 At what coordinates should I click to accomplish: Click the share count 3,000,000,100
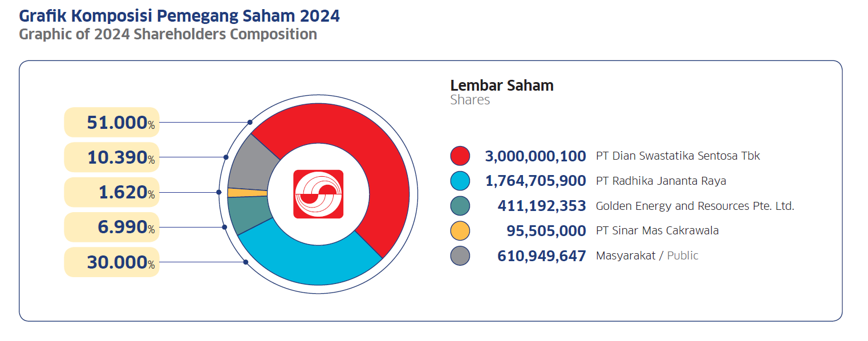[x=536, y=156]
